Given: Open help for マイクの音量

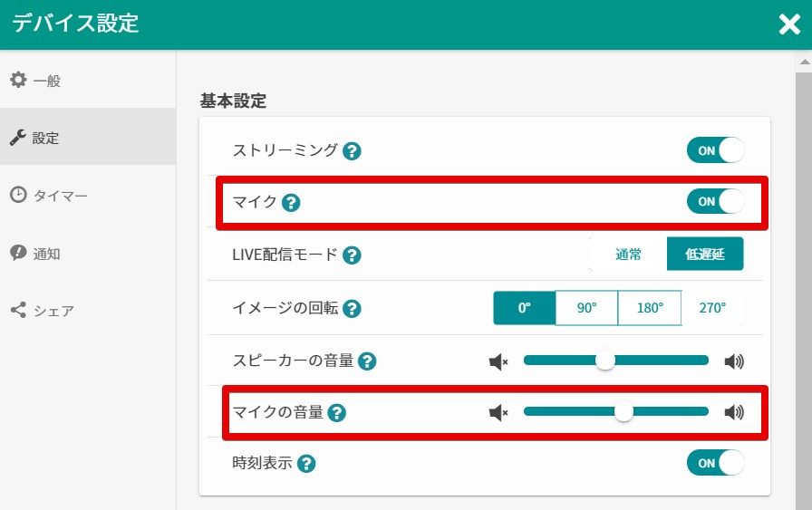Looking at the screenshot, I should point(336,413).
